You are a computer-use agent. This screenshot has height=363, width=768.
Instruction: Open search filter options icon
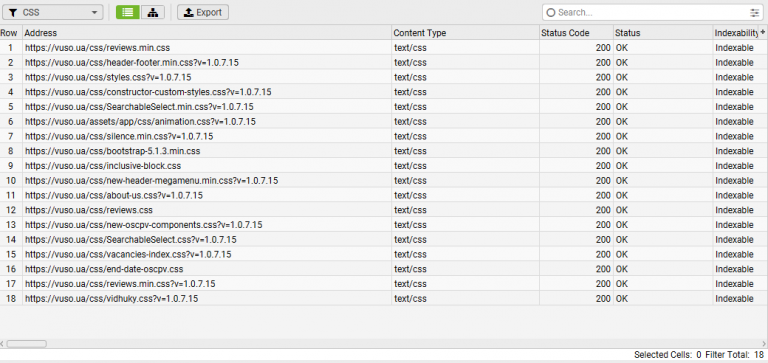tap(754, 13)
